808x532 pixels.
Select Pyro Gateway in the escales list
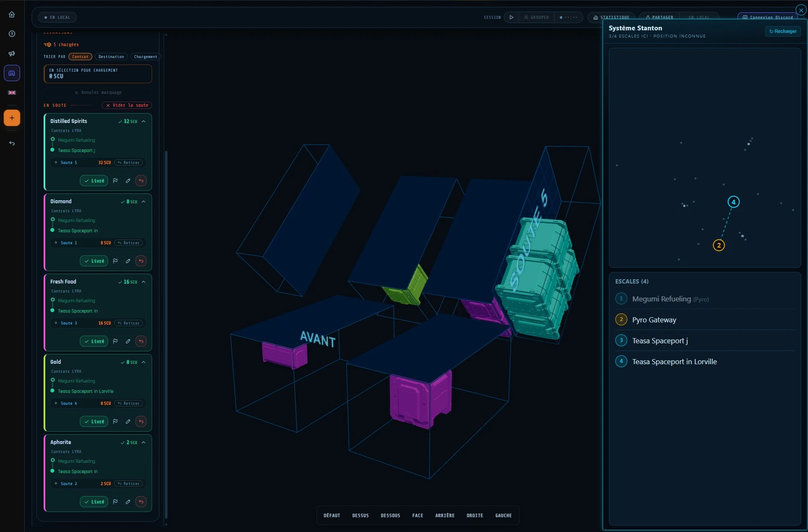[705, 320]
